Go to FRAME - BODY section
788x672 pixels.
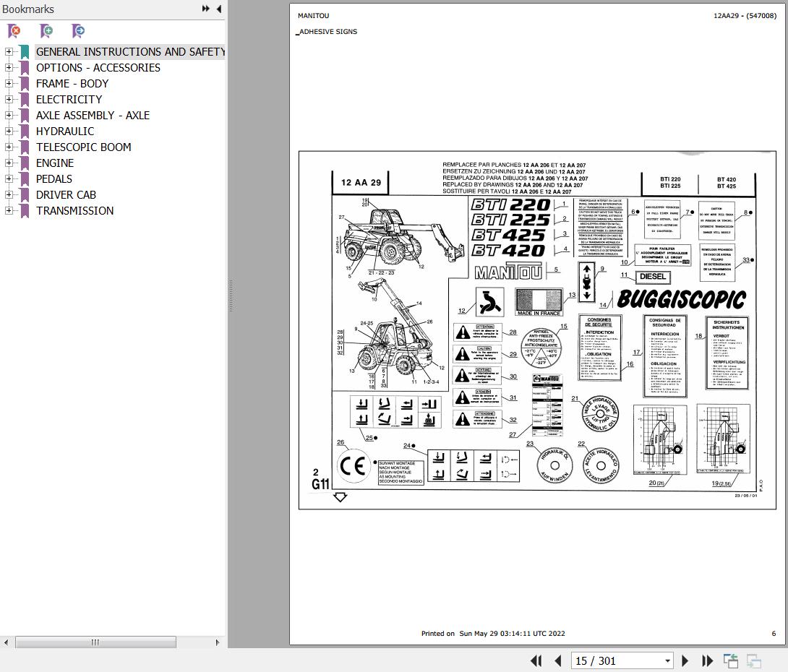[72, 83]
